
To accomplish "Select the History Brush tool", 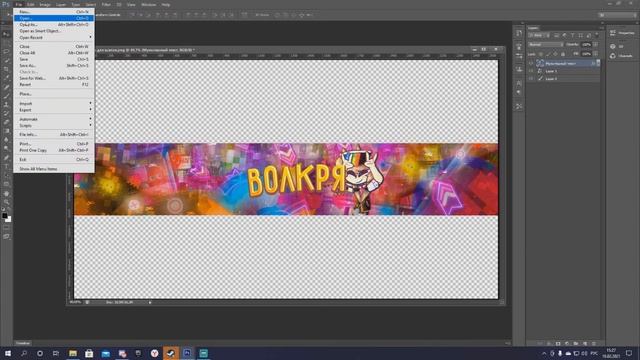I will (6, 113).
